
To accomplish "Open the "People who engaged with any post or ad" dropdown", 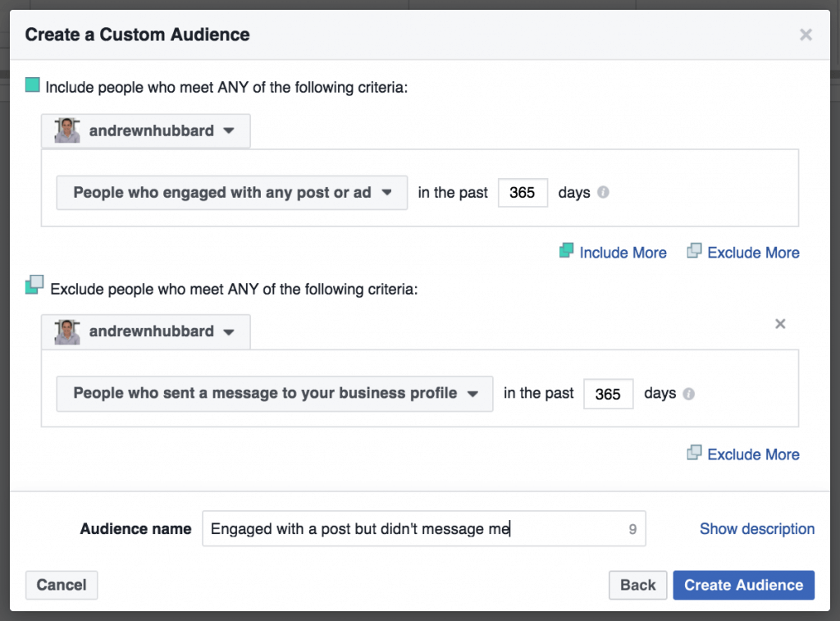I will coord(231,192).
